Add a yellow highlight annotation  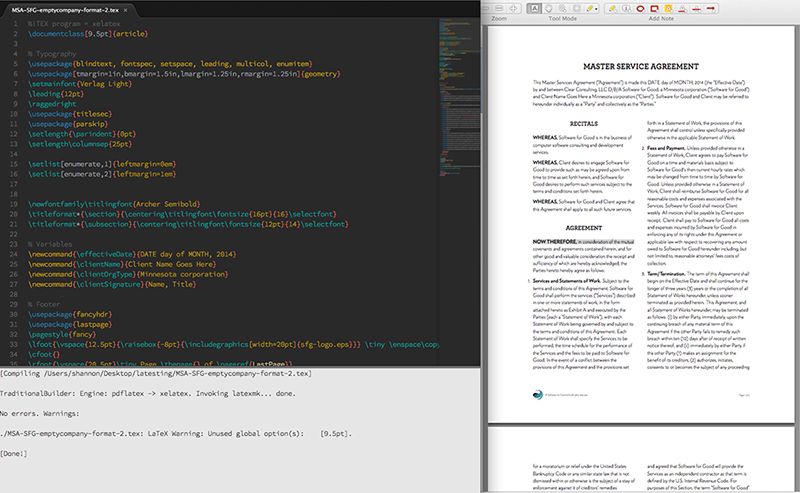coord(668,8)
